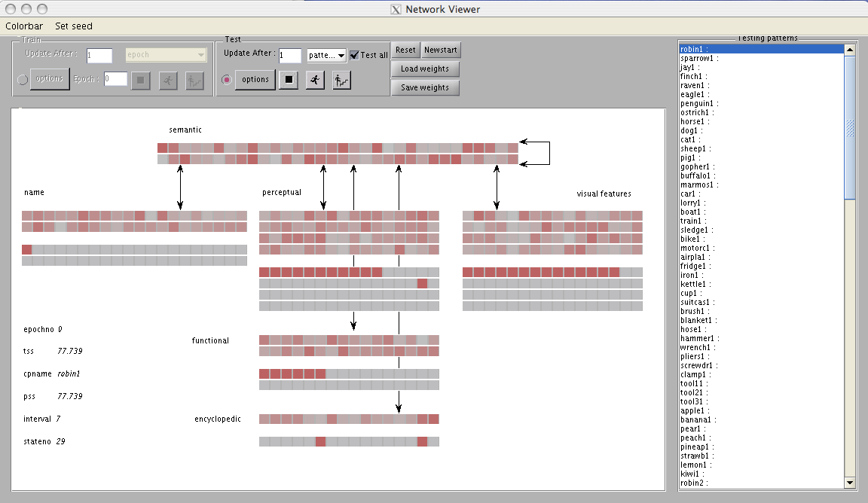Click the Test step icon
Screen dimensions: 868x503
pos(342,80)
